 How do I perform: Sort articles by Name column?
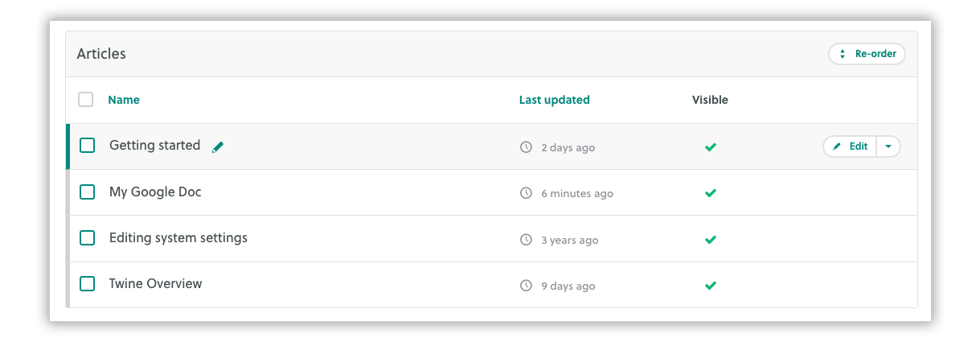click(124, 100)
